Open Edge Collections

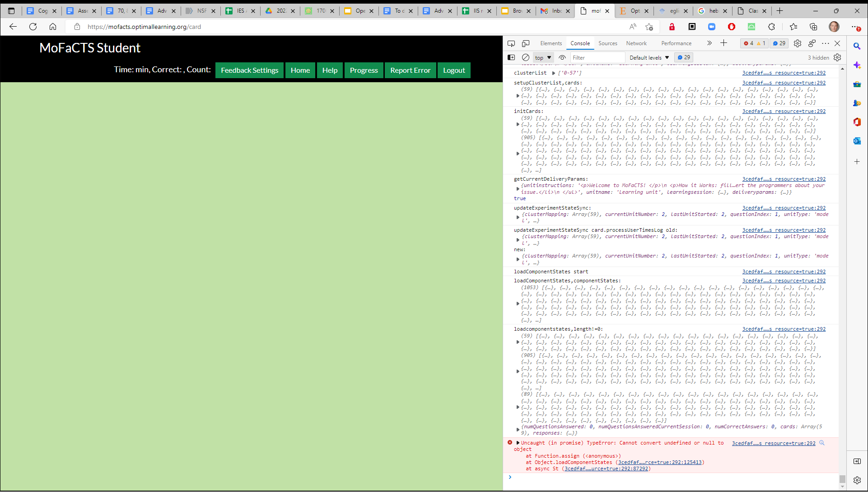(x=813, y=27)
